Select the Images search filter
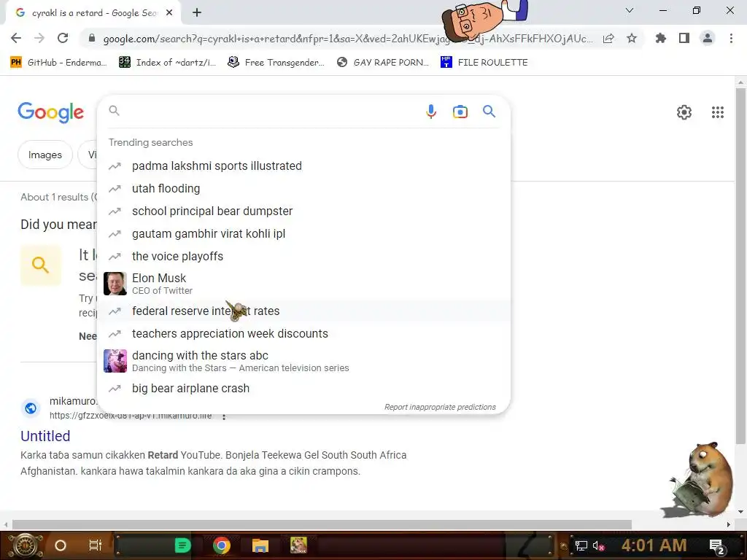 point(44,155)
